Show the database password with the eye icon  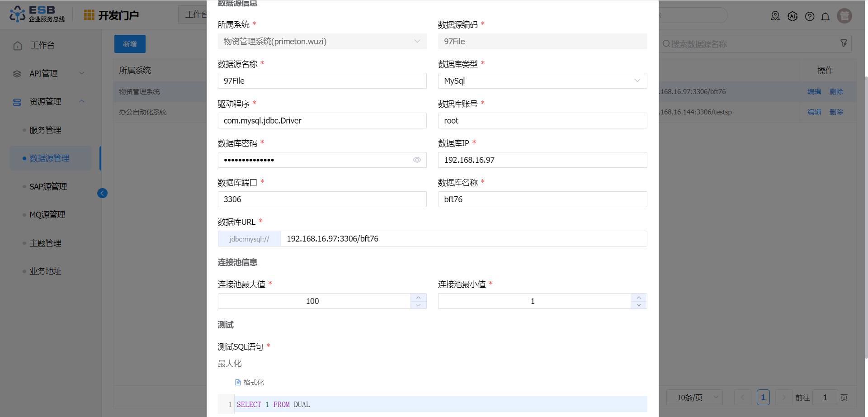[x=417, y=160]
